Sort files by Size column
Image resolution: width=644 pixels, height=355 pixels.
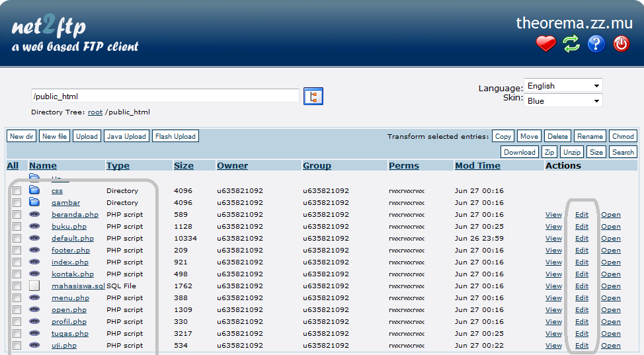coord(184,165)
